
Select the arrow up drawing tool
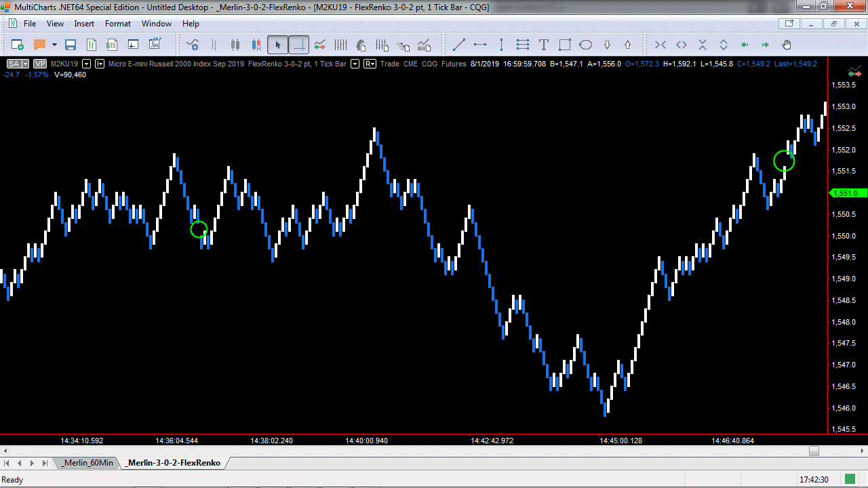point(628,45)
